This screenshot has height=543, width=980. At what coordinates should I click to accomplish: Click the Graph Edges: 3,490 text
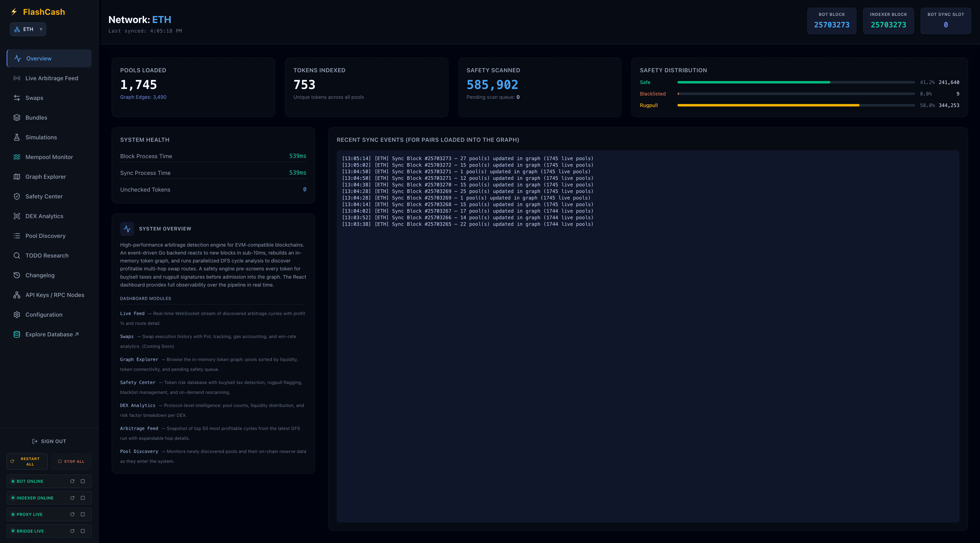click(143, 97)
